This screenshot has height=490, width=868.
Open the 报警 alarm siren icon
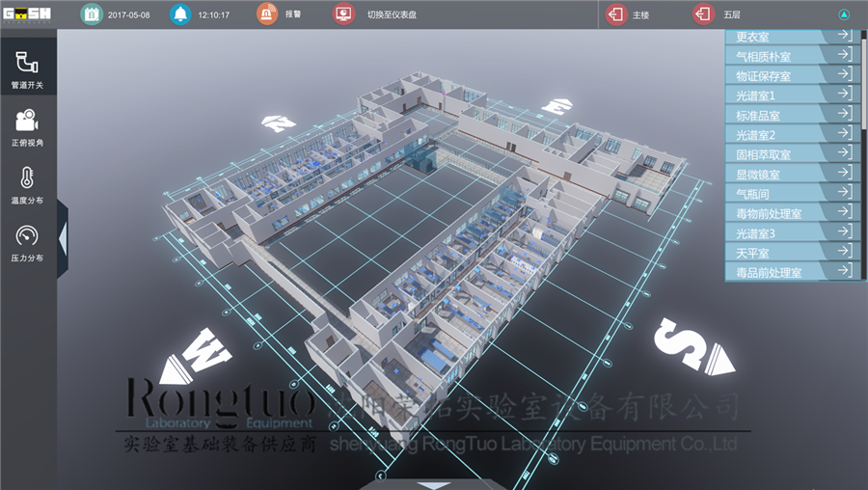tap(267, 14)
